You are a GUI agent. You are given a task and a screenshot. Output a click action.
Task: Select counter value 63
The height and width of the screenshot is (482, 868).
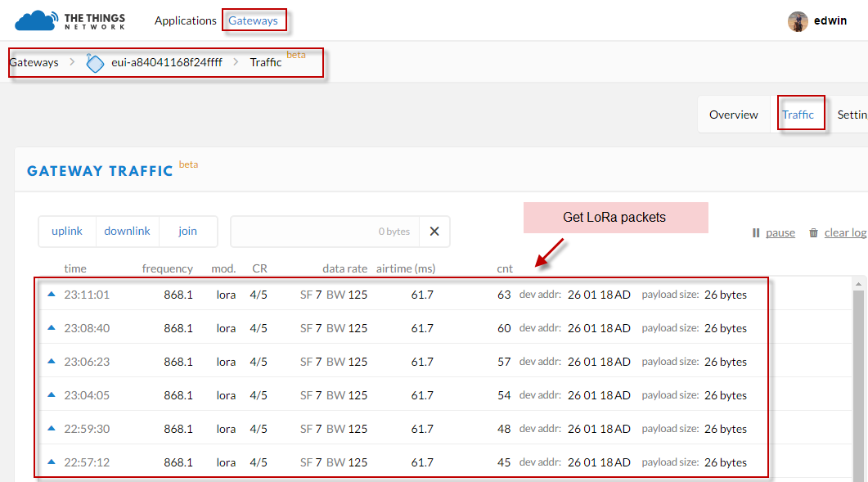point(504,295)
